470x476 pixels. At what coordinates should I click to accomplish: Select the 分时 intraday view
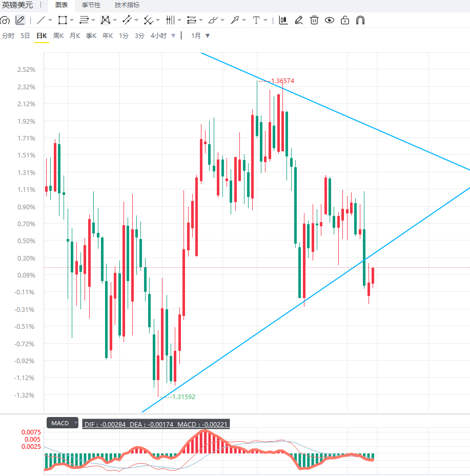click(8, 36)
